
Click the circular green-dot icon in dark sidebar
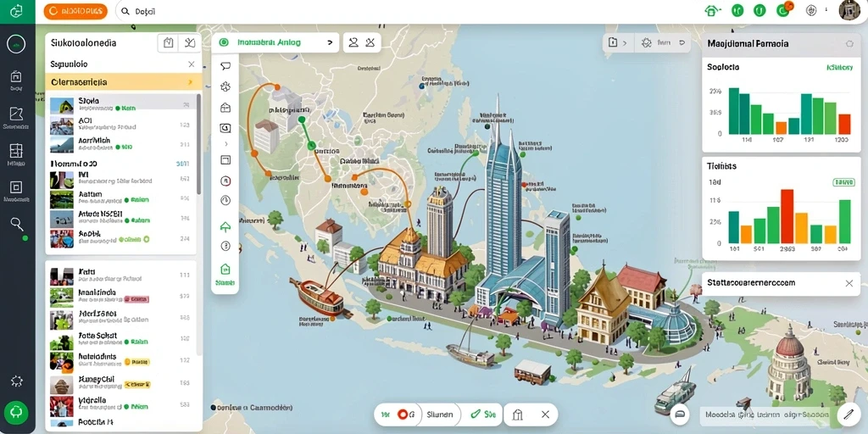(17, 44)
